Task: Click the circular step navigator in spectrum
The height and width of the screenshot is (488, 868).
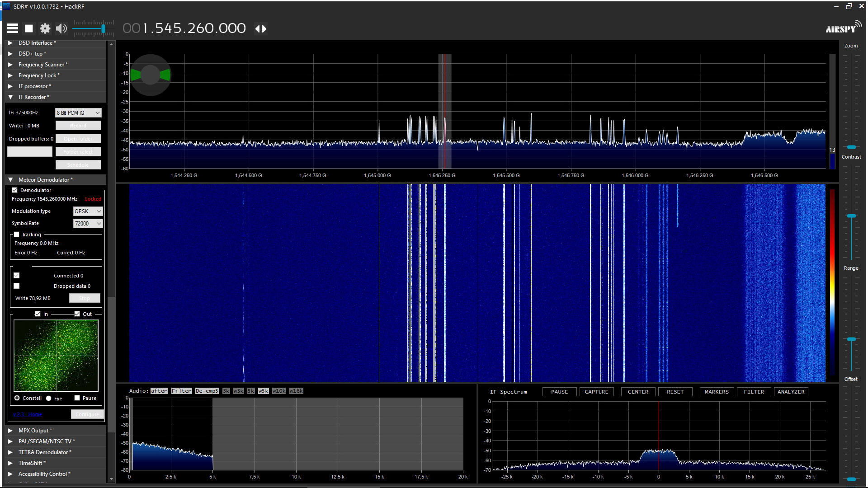Action: point(151,75)
